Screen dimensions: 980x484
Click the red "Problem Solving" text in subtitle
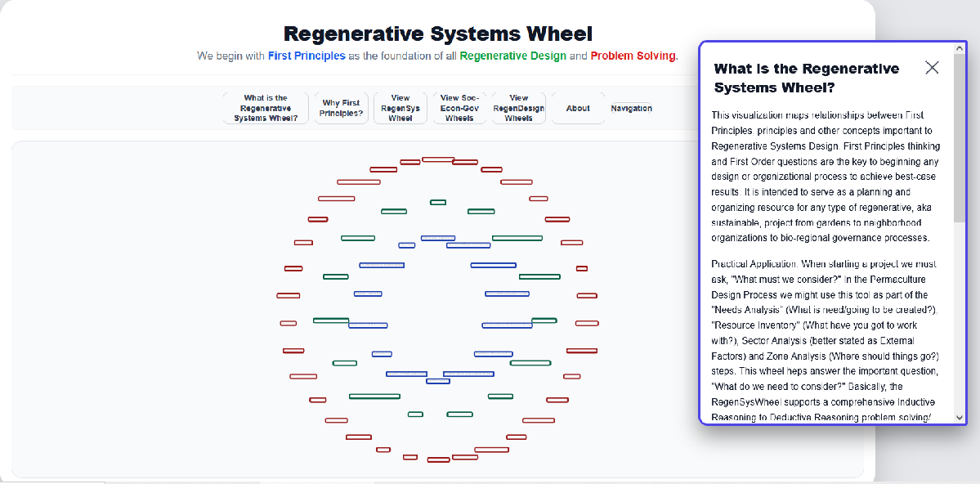(633, 56)
